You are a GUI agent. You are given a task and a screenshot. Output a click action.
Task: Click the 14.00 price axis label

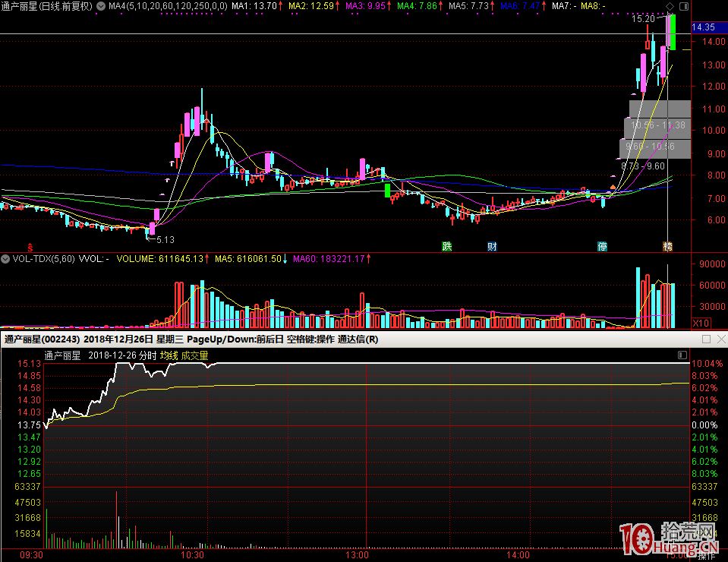[714, 41]
